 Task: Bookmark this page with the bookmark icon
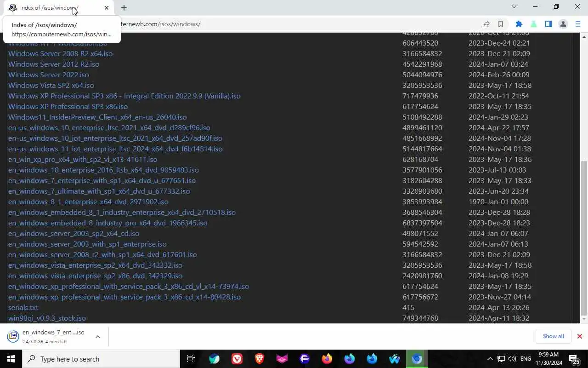[x=501, y=24]
